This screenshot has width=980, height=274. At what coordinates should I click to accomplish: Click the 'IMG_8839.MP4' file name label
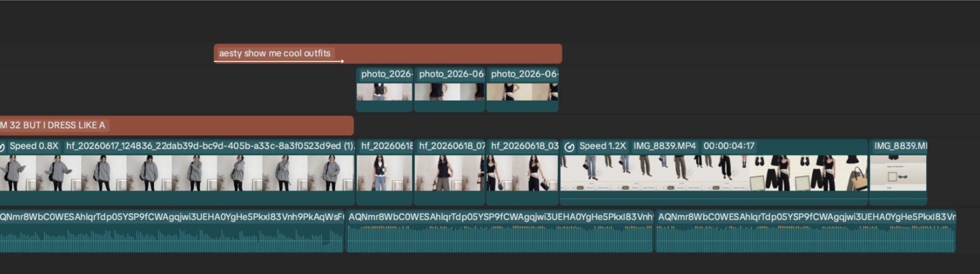tap(665, 146)
